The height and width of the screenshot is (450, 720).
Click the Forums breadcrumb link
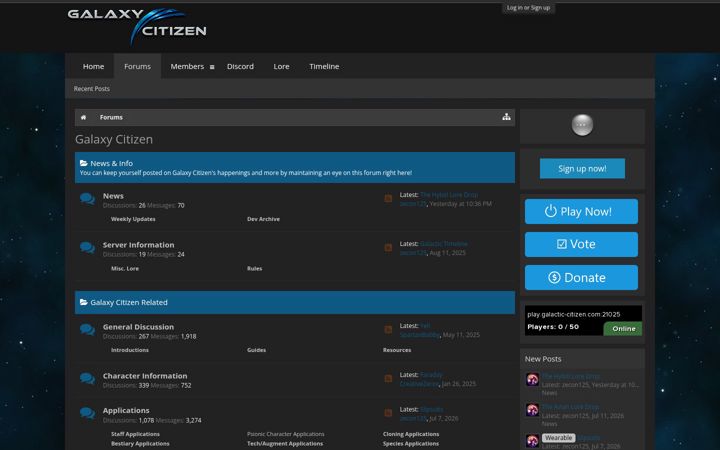tap(111, 118)
